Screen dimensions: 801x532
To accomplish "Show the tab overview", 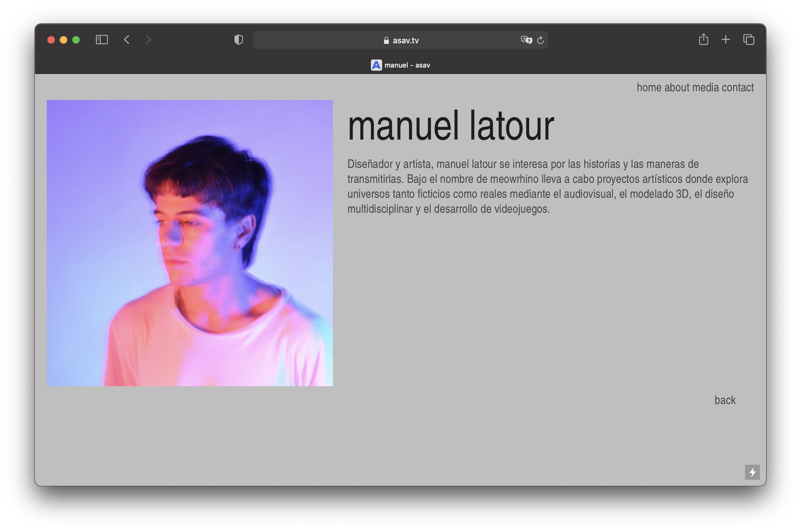I will [748, 40].
